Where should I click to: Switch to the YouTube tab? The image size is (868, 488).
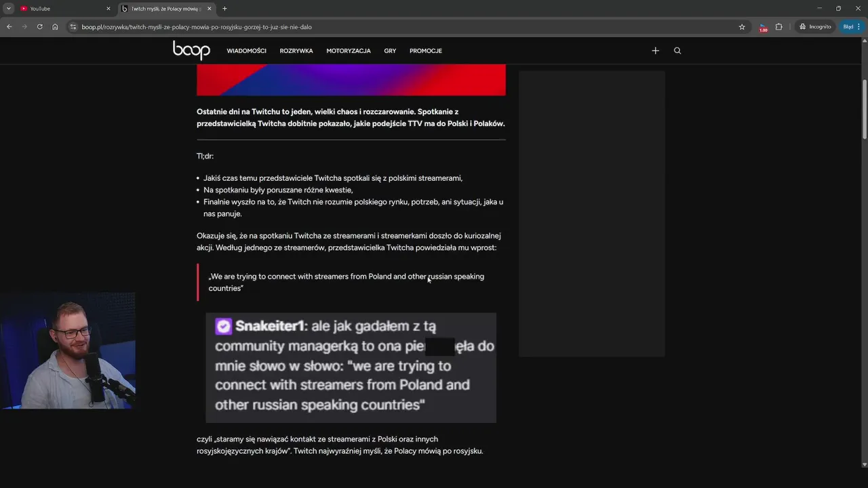(x=65, y=9)
